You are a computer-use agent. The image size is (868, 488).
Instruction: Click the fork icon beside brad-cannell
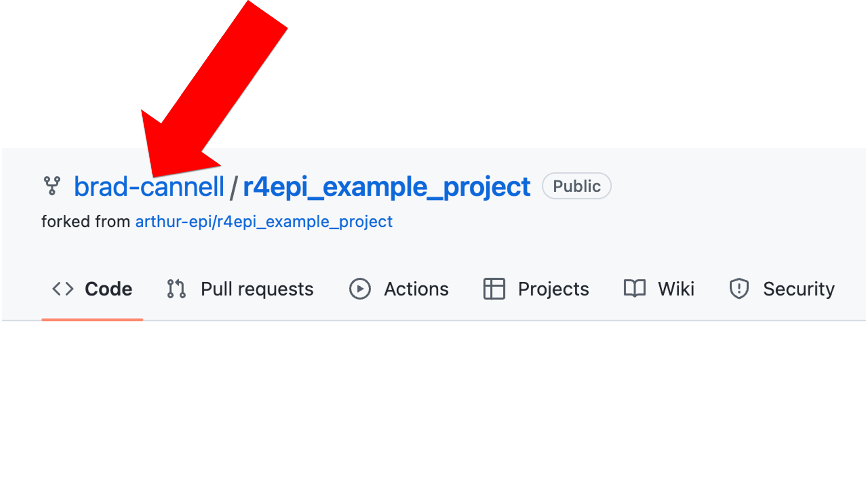point(52,186)
